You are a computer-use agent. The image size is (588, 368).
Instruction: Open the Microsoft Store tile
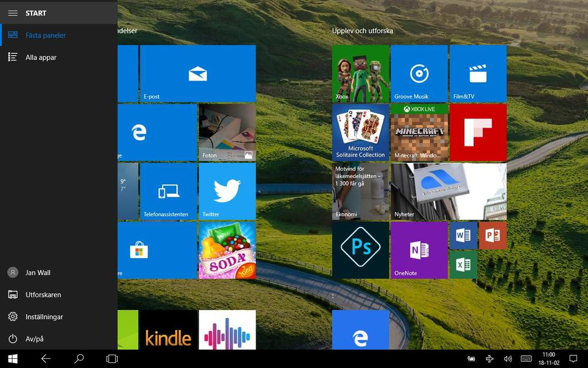(x=157, y=251)
